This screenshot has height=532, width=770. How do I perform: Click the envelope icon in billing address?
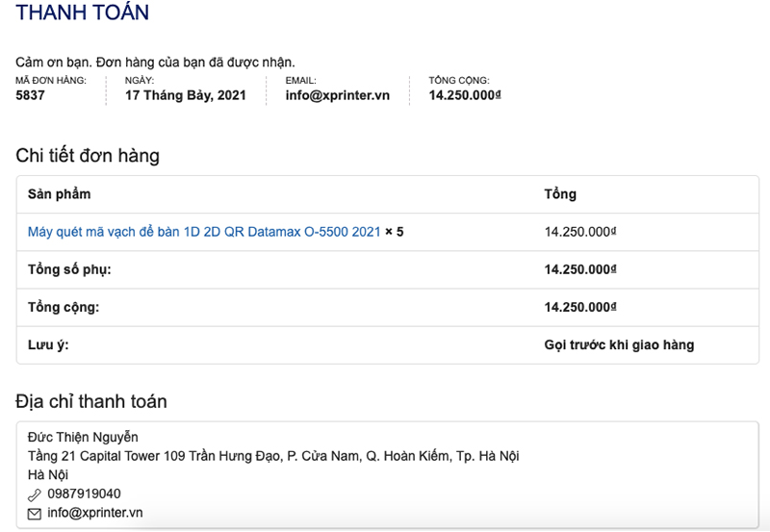[x=35, y=514]
